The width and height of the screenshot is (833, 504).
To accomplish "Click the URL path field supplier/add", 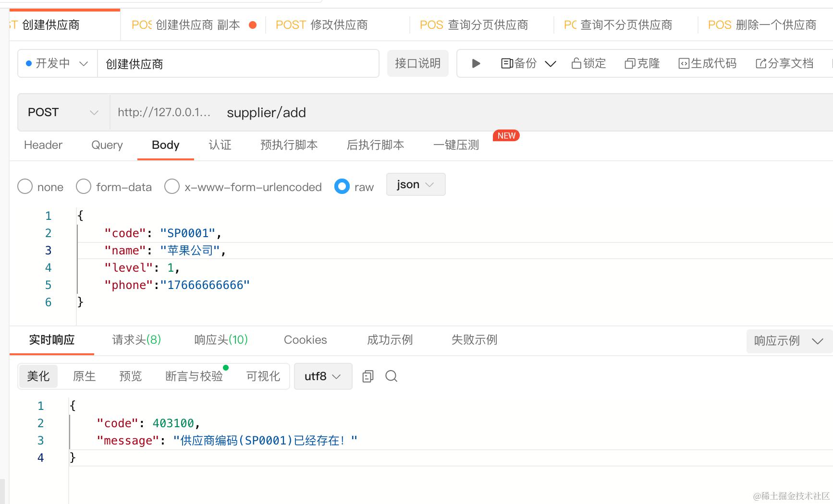I will point(267,112).
